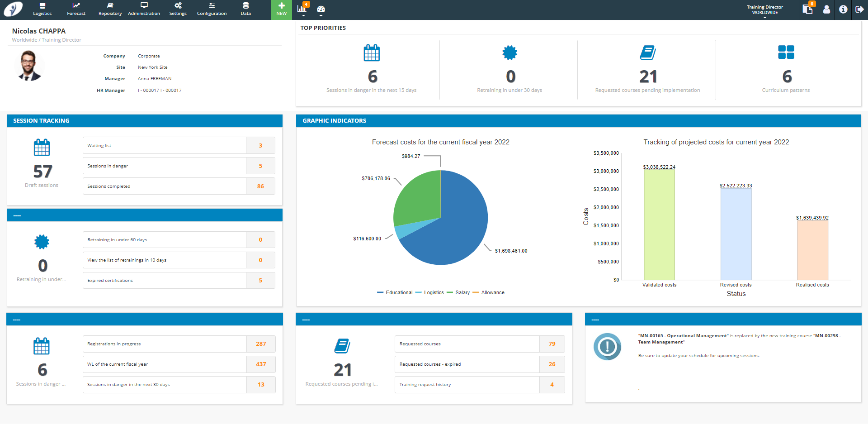Open the Forecast module

76,9
